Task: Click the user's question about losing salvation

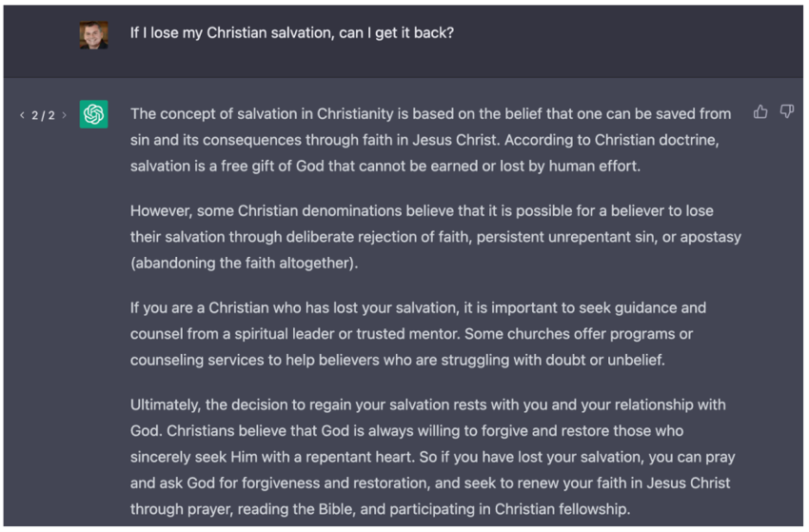Action: (291, 32)
